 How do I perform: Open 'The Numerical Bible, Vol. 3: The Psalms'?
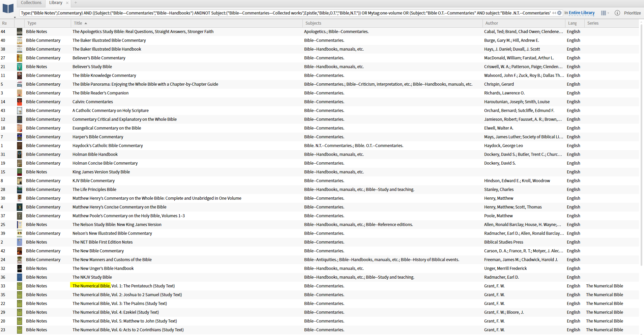[120, 304]
